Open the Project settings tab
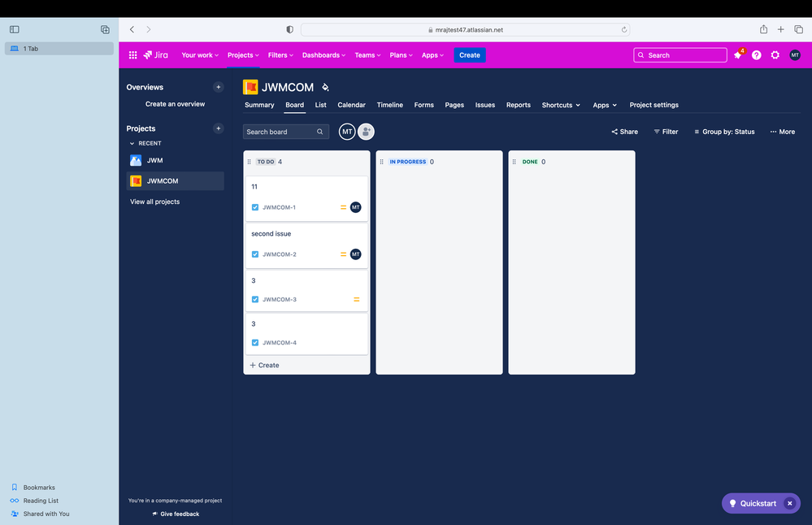The height and width of the screenshot is (525, 812). pos(654,105)
